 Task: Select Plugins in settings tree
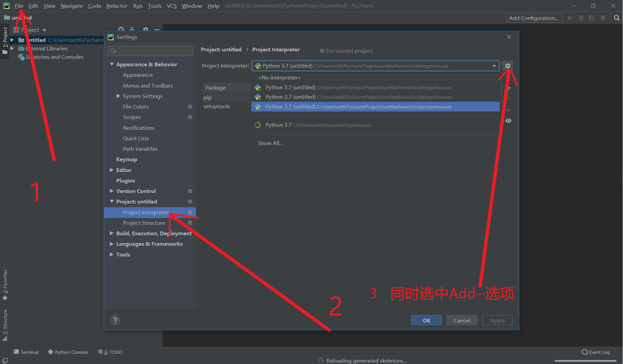[x=125, y=180]
